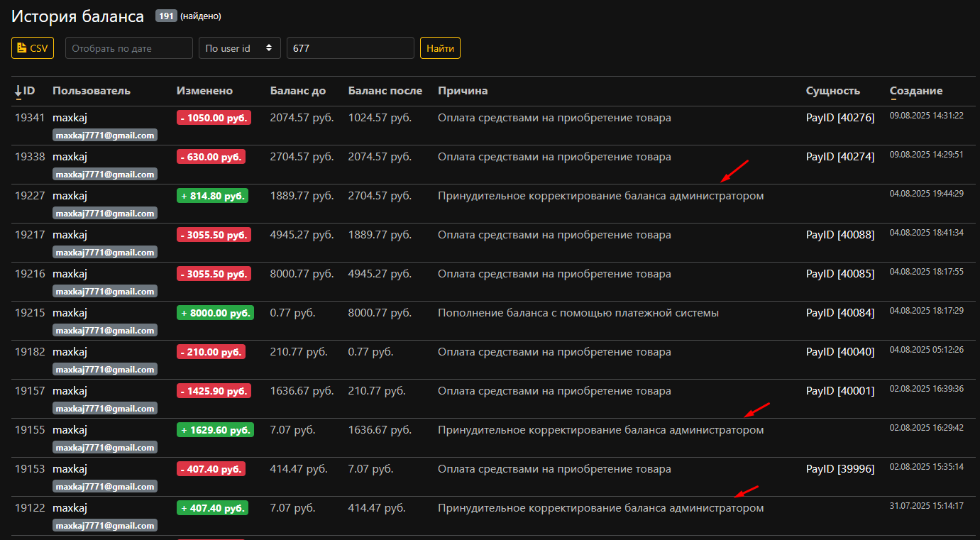Click the '- 630.00 руб.' change badge
980x540 pixels.
coord(211,157)
